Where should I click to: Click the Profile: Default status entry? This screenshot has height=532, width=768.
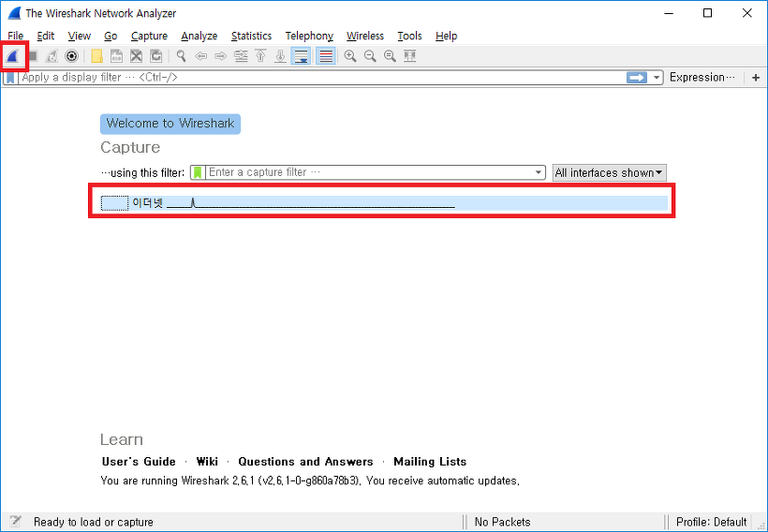(711, 522)
